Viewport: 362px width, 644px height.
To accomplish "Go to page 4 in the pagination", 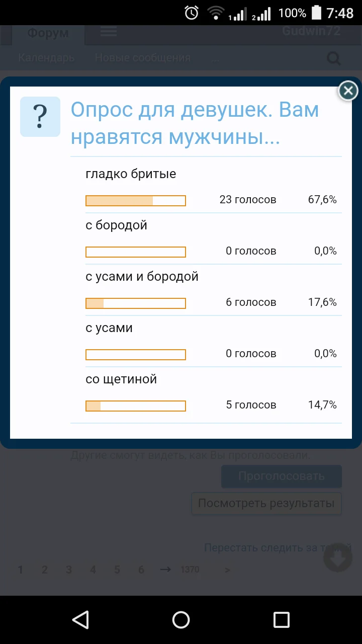I will 93,570.
